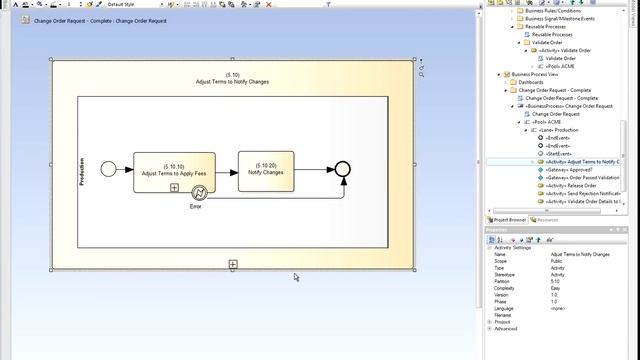The height and width of the screenshot is (360, 640).
Task: Select Activity Send Rejection Notification in tree
Action: point(583,194)
